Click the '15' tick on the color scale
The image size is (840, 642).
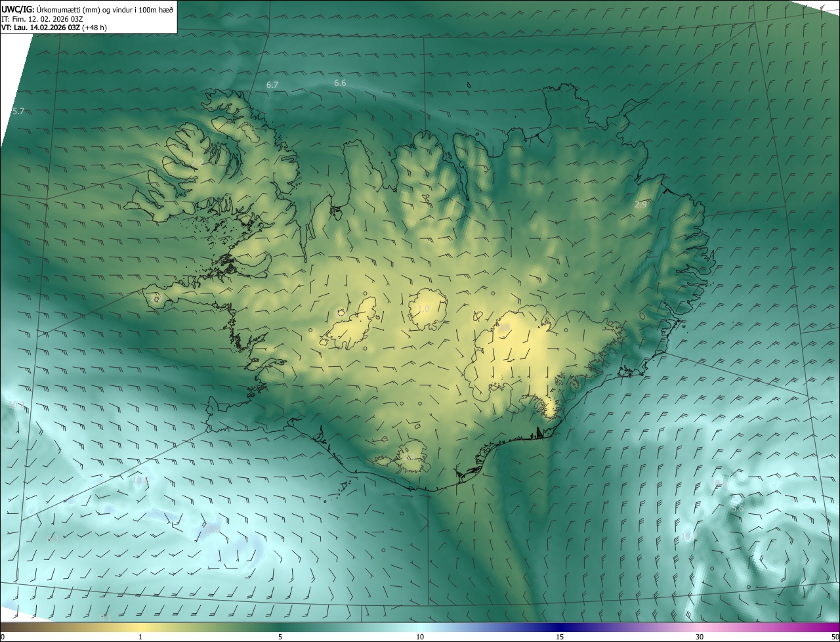560,637
